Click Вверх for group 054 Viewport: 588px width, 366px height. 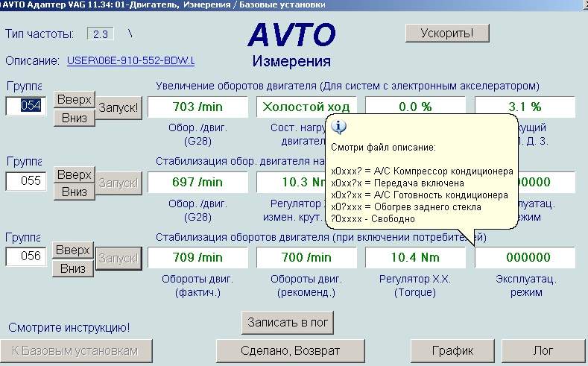click(x=75, y=100)
